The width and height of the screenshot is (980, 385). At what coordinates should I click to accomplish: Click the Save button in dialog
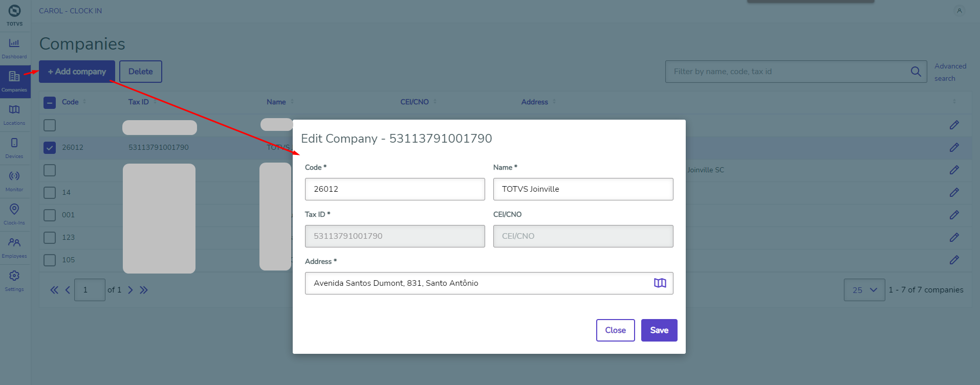[659, 330]
